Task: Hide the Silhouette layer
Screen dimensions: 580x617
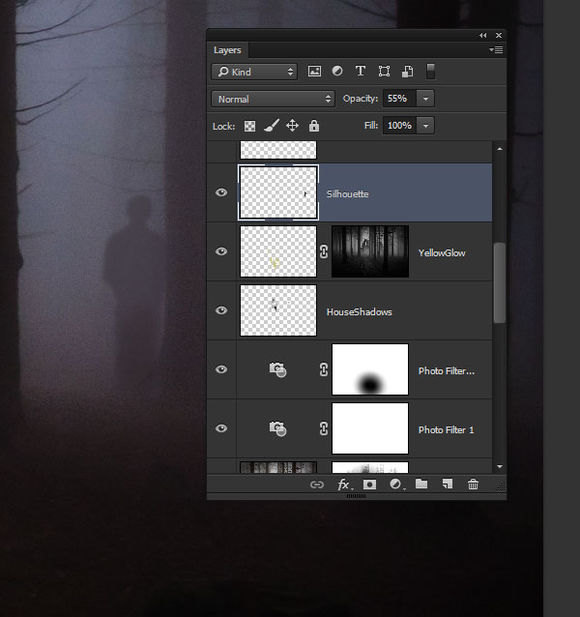Action: (221, 192)
